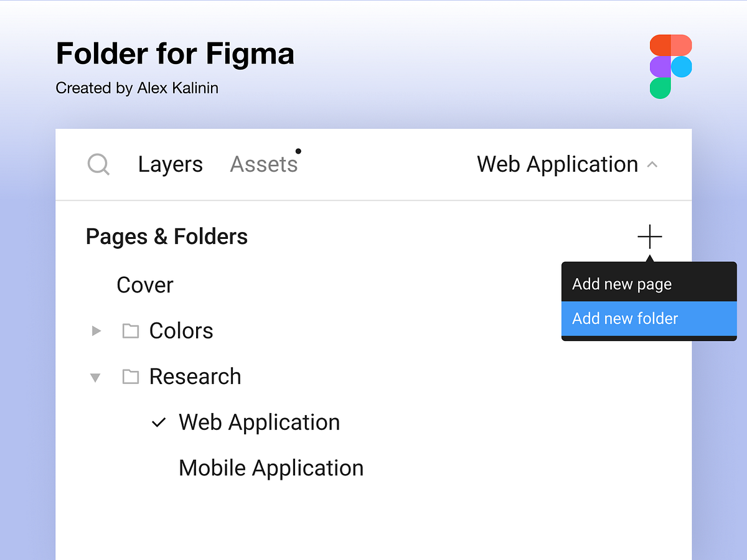This screenshot has width=747, height=560.
Task: Click the Created by Alex Kalinin text
Action: [x=137, y=88]
